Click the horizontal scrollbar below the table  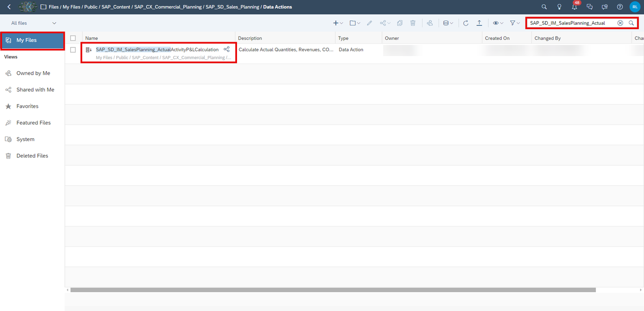pyautogui.click(x=333, y=290)
